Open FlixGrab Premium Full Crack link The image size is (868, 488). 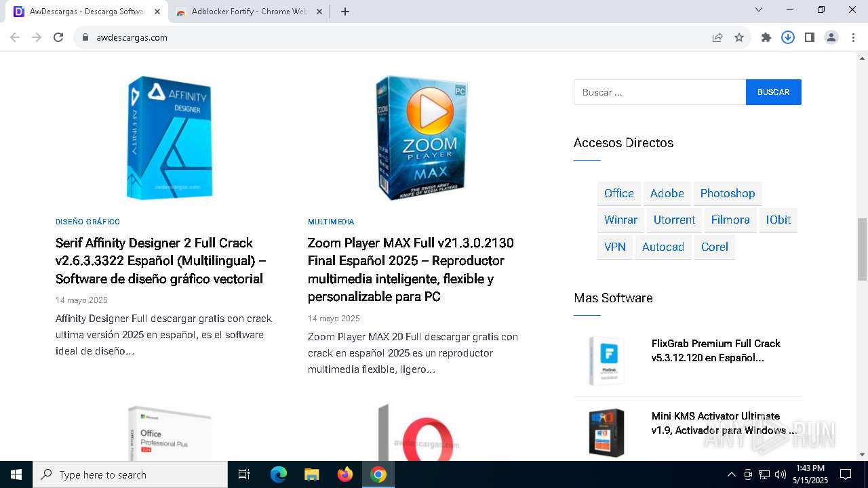[x=716, y=350]
